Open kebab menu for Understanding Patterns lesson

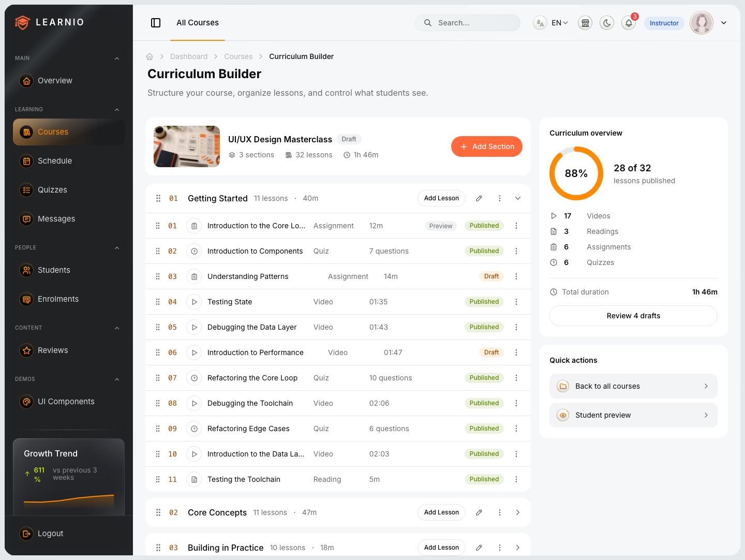(516, 276)
